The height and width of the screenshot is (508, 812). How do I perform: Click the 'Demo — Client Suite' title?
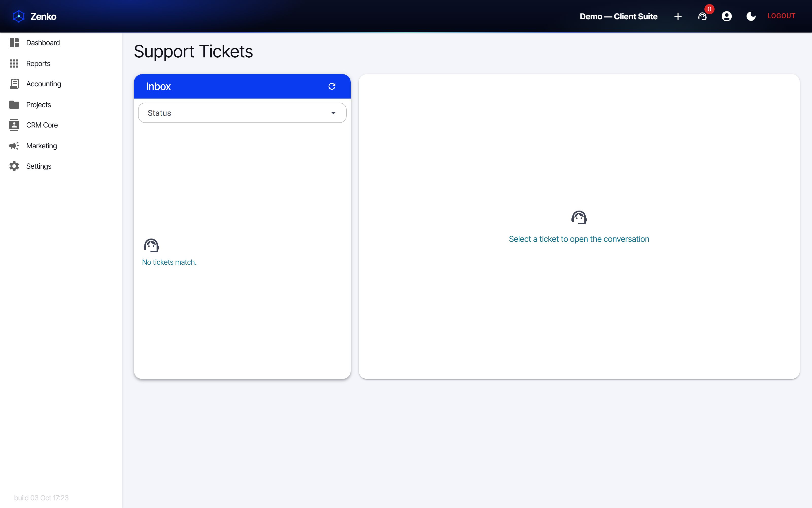618,17
